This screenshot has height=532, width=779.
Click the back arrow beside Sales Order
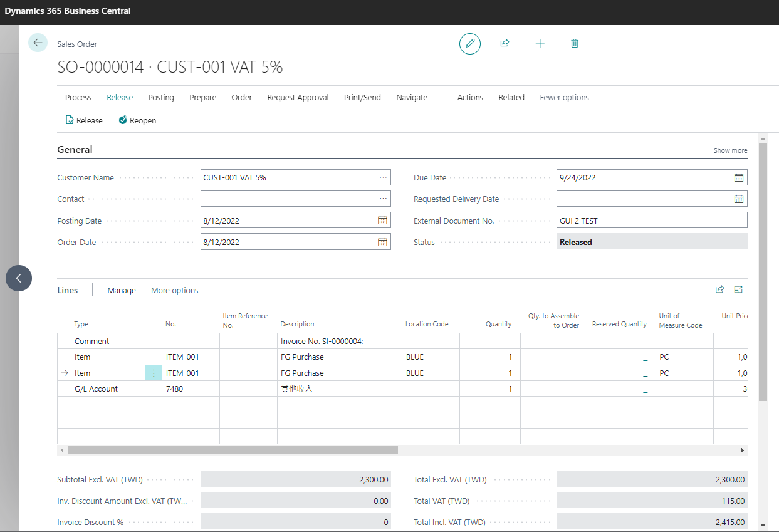(38, 43)
